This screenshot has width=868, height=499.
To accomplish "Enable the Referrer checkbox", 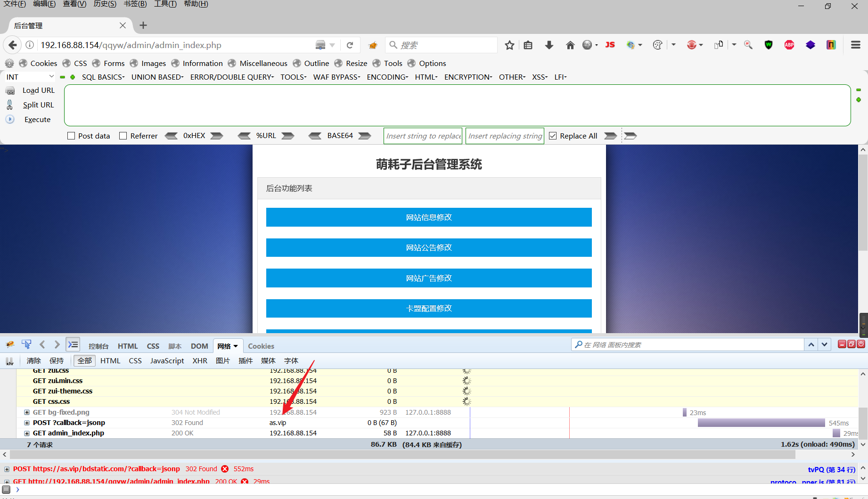I will coord(123,136).
